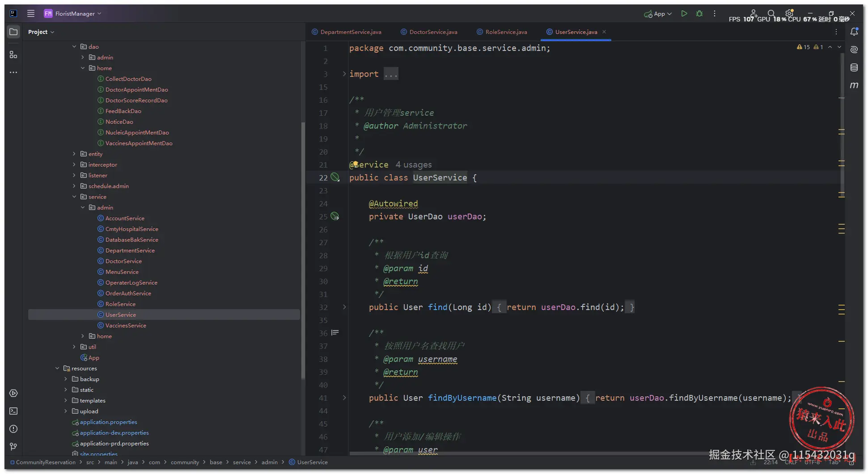Open the Services tool window
This screenshot has width=868, height=474.
(x=13, y=393)
